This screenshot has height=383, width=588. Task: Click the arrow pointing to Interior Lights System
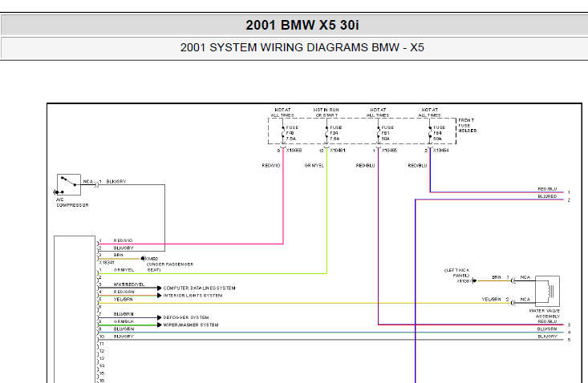coord(160,296)
